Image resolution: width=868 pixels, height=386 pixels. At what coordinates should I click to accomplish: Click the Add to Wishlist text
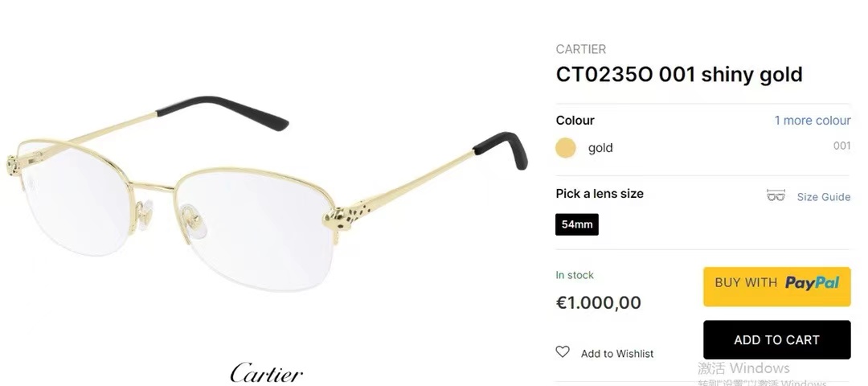[x=617, y=353]
